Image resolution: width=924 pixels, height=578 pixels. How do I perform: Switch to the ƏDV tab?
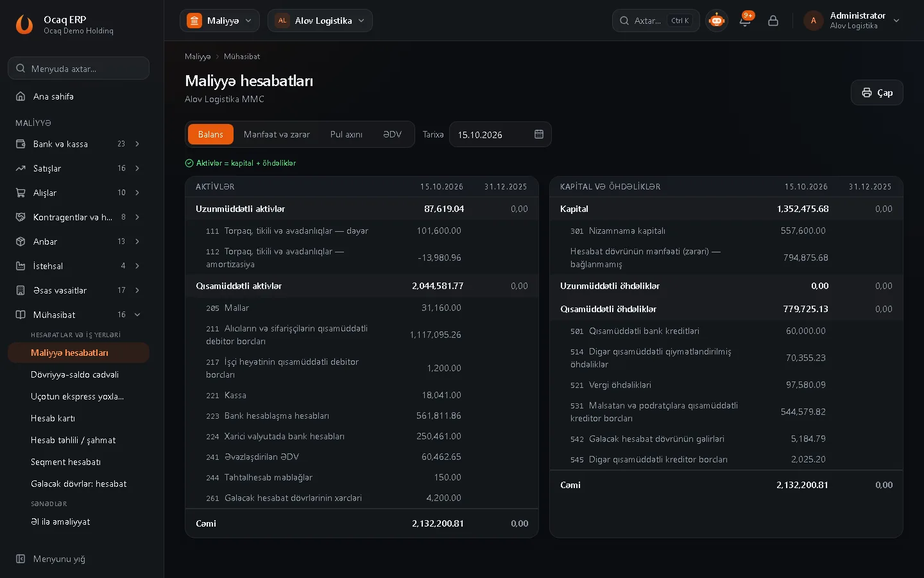coord(392,134)
